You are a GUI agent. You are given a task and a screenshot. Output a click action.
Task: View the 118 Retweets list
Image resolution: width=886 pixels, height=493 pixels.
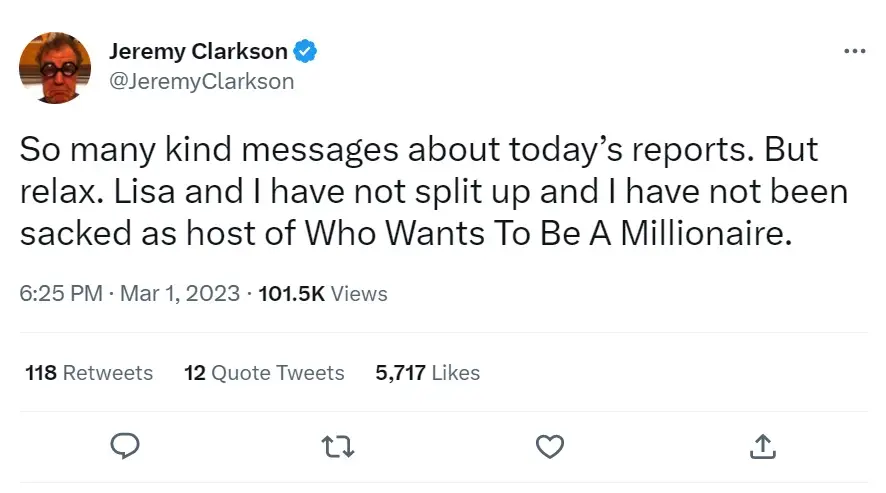point(89,373)
